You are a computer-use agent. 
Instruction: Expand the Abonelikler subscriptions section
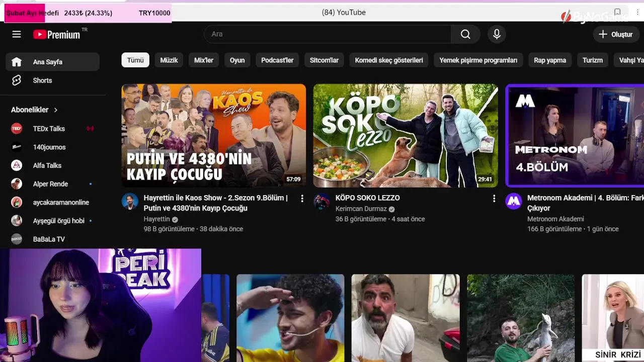tap(34, 110)
